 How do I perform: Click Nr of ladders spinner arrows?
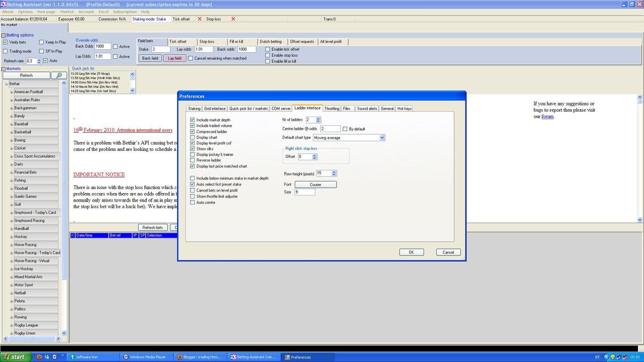point(318,120)
